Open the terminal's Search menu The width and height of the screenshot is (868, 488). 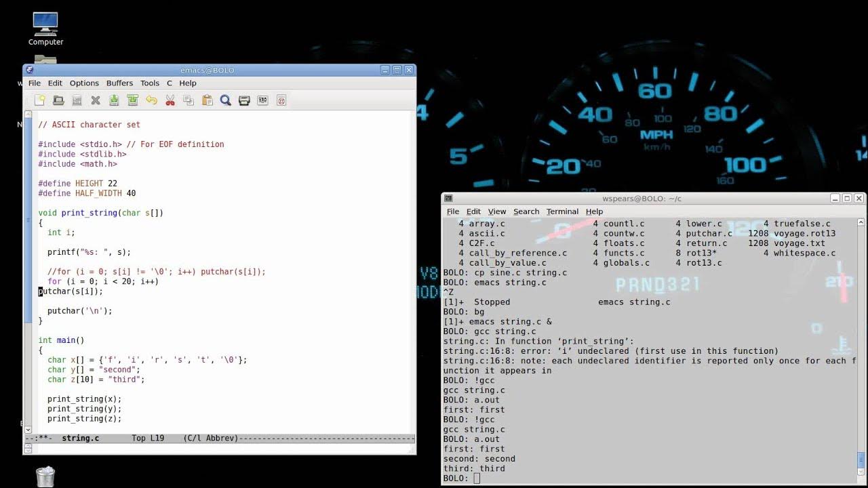[x=526, y=211]
